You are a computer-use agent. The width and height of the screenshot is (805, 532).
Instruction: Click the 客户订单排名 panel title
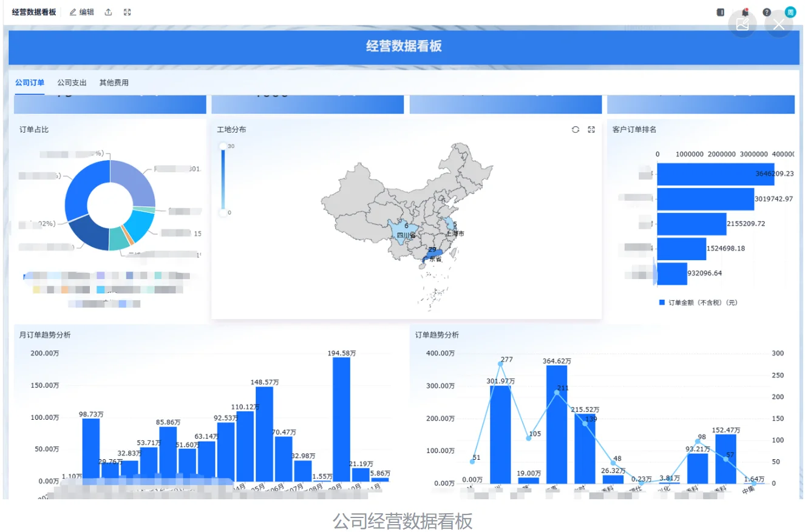pyautogui.click(x=634, y=129)
